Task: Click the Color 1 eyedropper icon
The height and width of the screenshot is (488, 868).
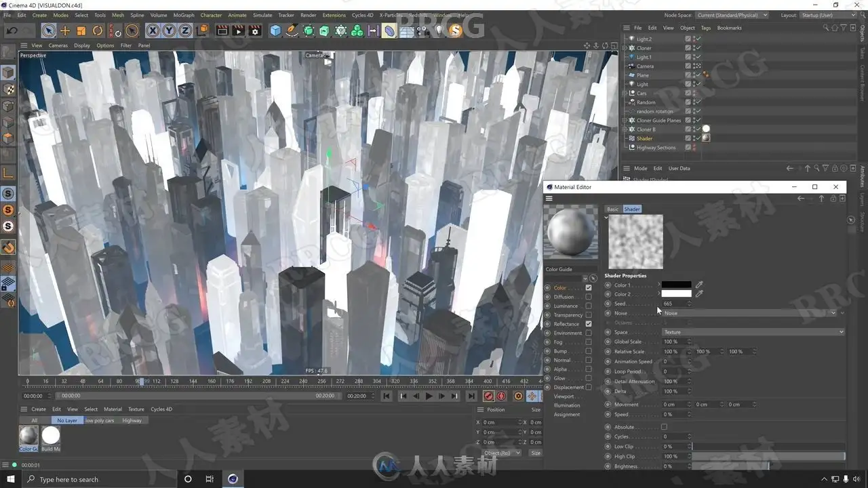Action: pos(699,285)
